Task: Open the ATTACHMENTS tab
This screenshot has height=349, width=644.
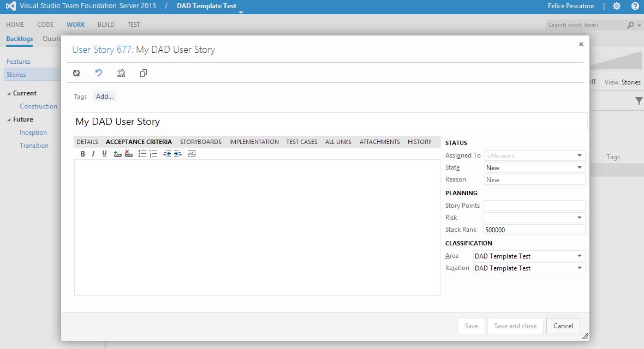Action: pos(380,142)
